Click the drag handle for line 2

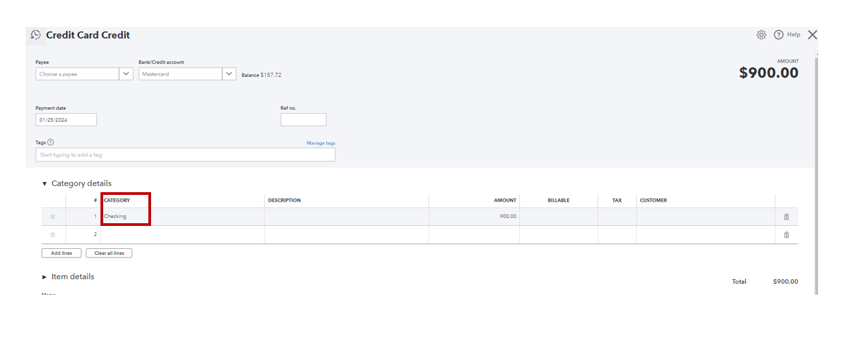pyautogui.click(x=53, y=235)
